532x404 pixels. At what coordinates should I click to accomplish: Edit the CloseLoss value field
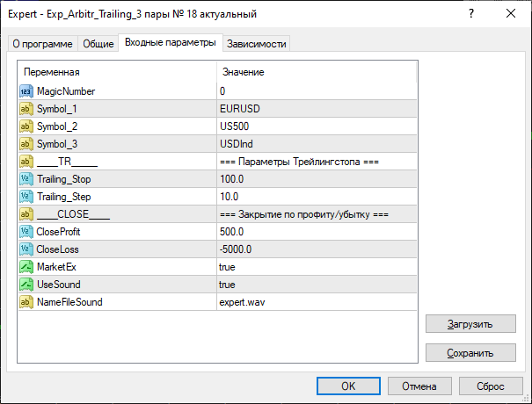pos(236,249)
